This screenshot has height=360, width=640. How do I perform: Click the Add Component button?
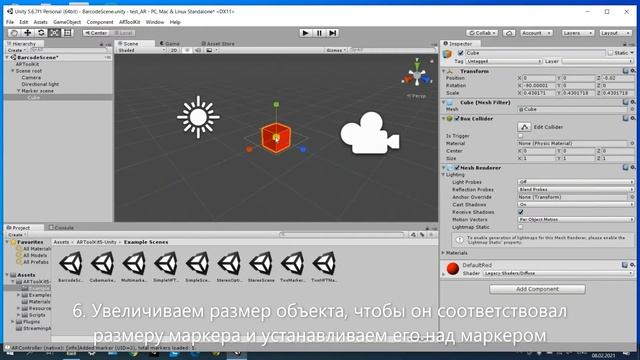pos(537,289)
